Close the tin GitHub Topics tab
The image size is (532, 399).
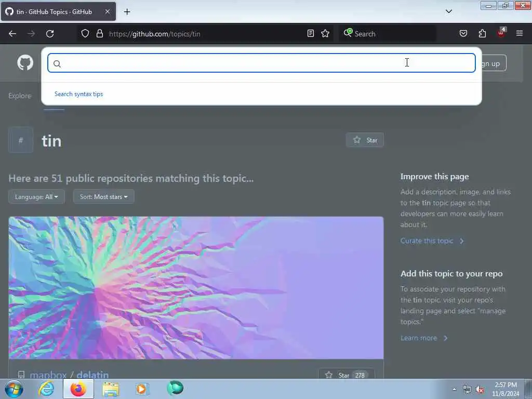pos(107,11)
